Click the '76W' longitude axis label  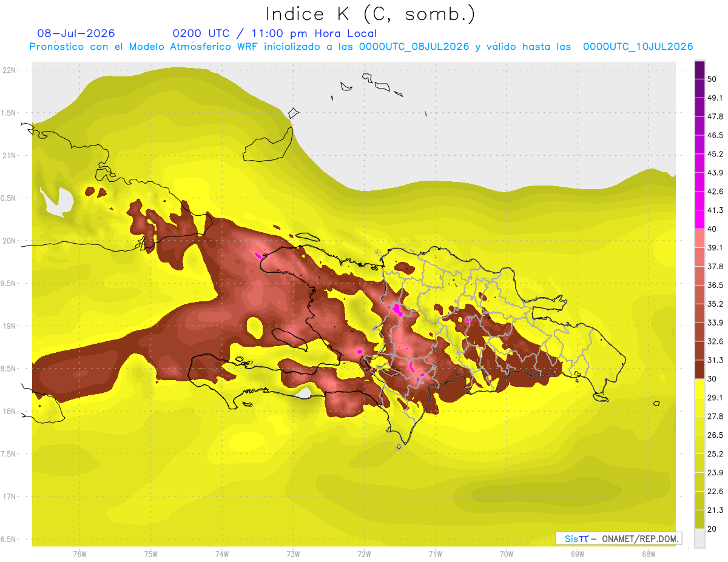click(x=79, y=554)
